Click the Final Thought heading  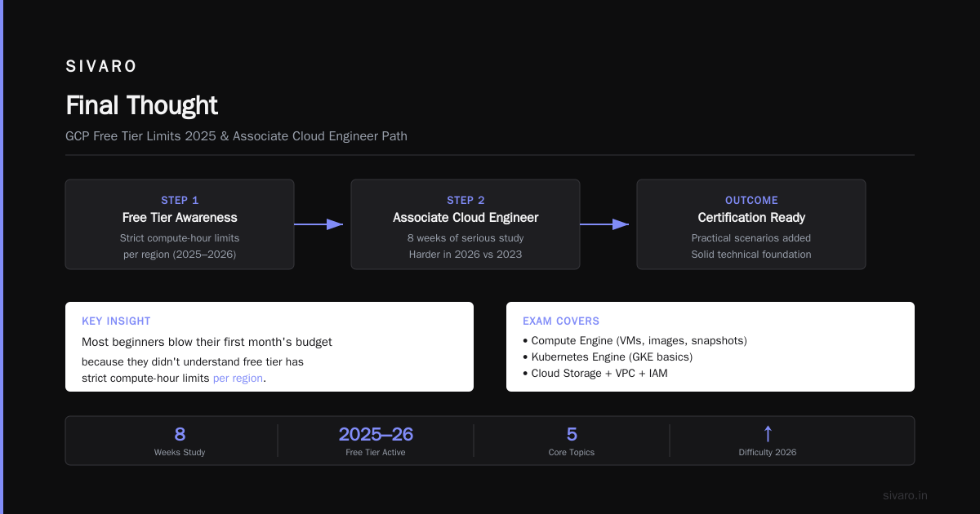[x=141, y=105]
